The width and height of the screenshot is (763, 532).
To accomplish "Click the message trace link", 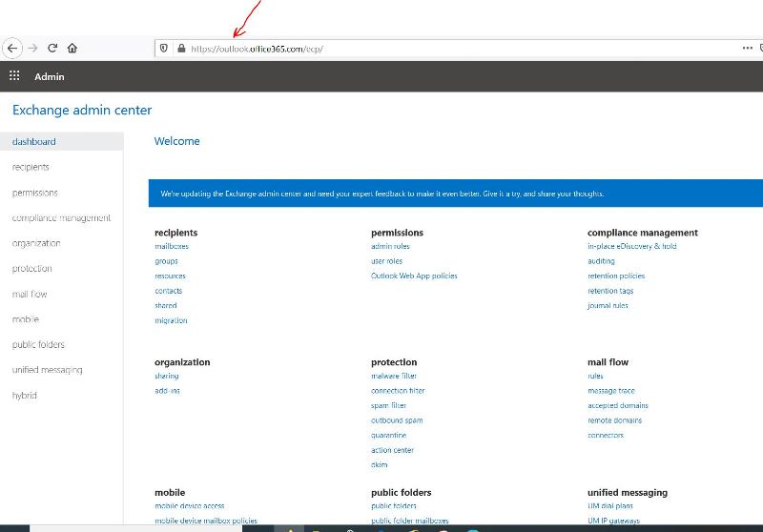I will [610, 391].
